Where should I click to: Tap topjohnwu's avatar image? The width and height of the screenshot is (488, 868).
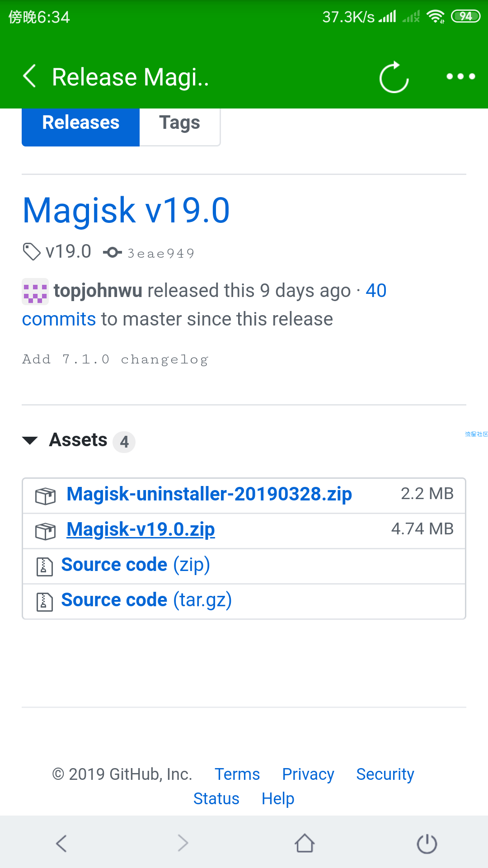pyautogui.click(x=35, y=291)
